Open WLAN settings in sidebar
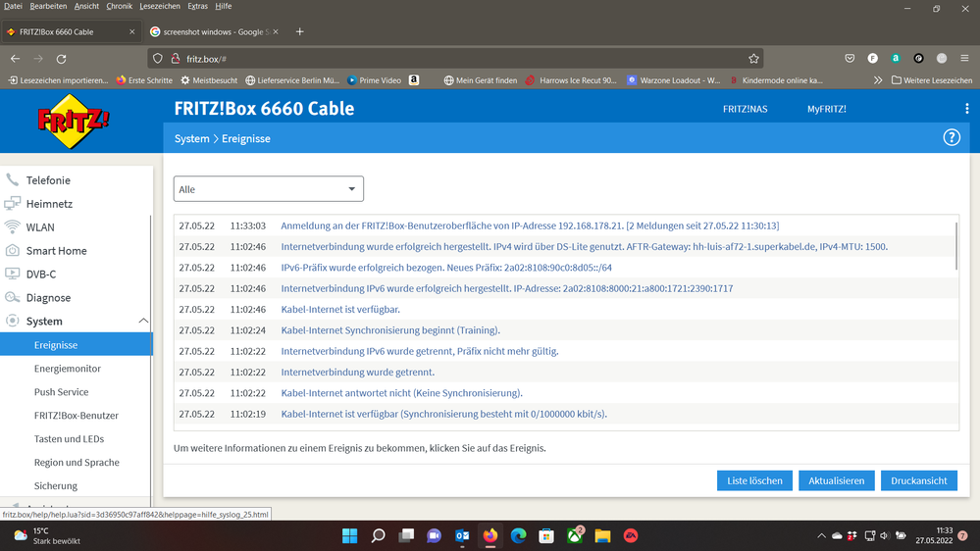This screenshot has height=551, width=980. click(x=40, y=227)
